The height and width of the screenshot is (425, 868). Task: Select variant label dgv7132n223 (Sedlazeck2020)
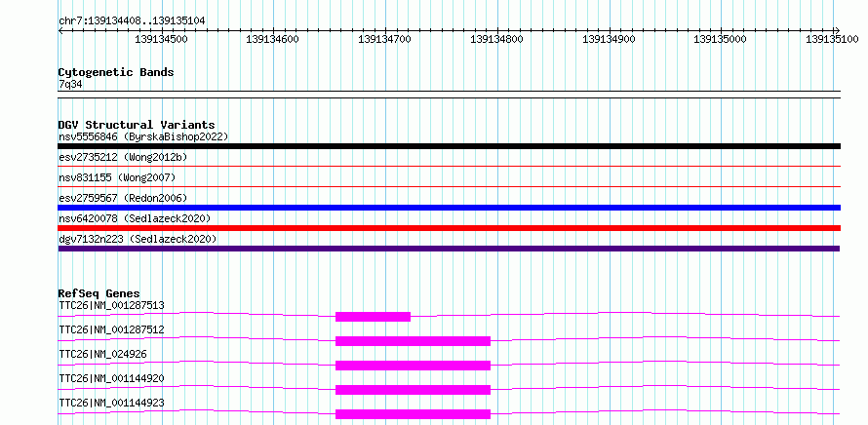[138, 239]
